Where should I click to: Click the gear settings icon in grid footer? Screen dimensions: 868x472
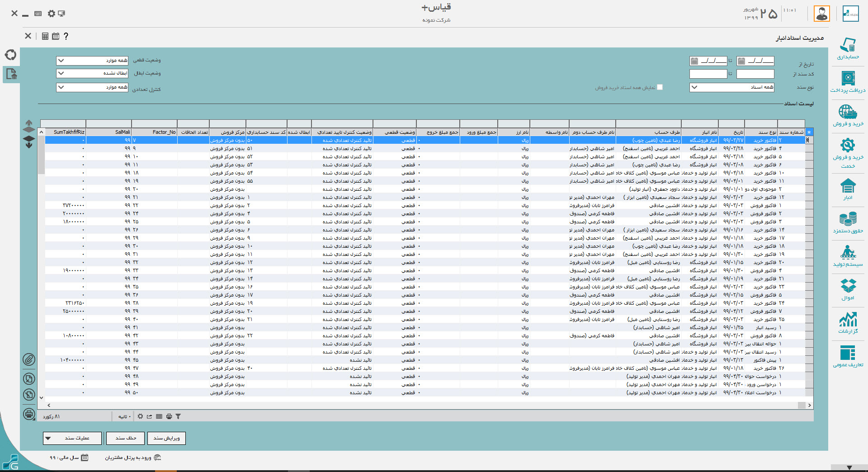point(140,416)
